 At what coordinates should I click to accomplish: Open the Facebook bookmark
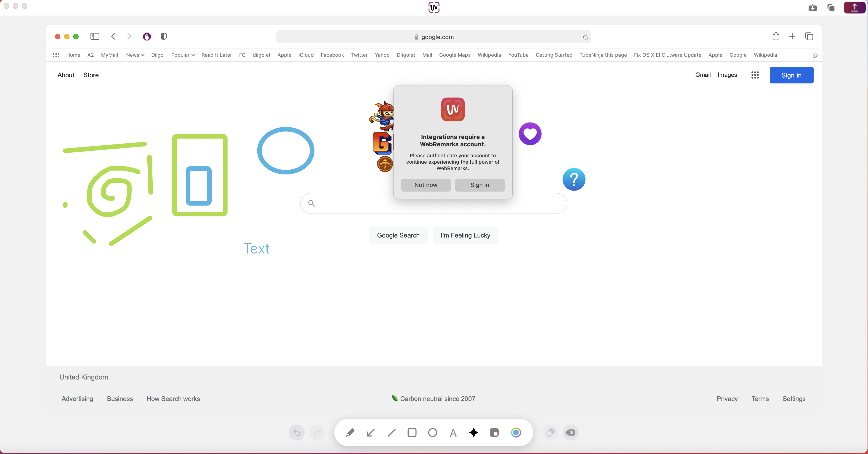(332, 55)
